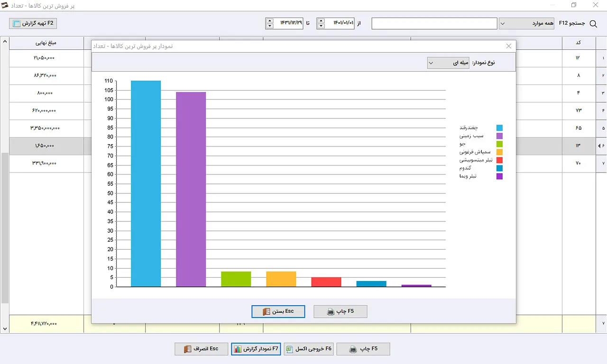This screenshot has width=607, height=364.
Task: Click the F7 نمودار گزارش button
Action: click(x=256, y=349)
